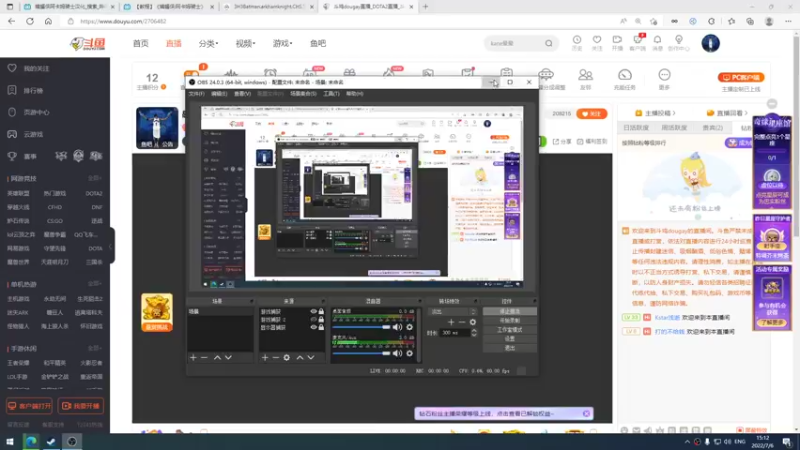This screenshot has width=800, height=450.
Task: Move source down arrow in OBS sources panel
Action: click(x=311, y=358)
